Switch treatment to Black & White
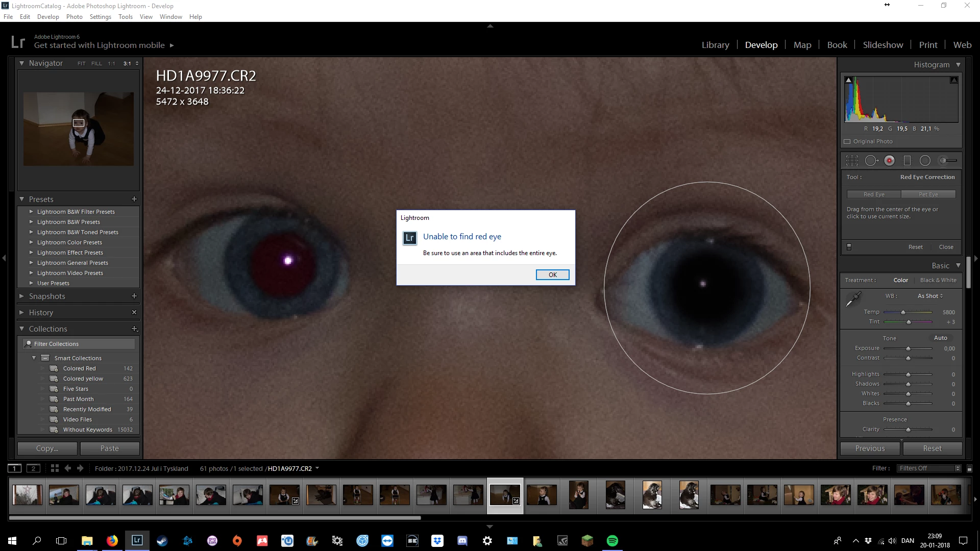The image size is (980, 551). pos(938,280)
